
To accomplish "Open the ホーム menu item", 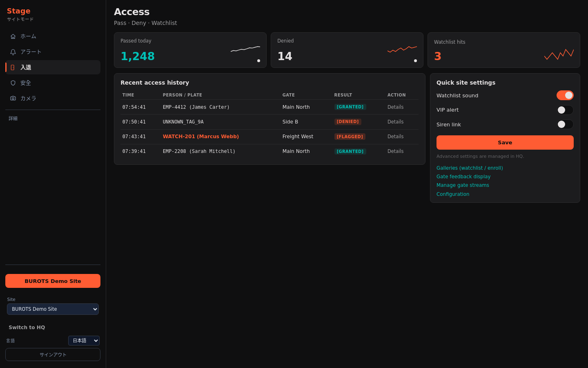I will coord(53,36).
